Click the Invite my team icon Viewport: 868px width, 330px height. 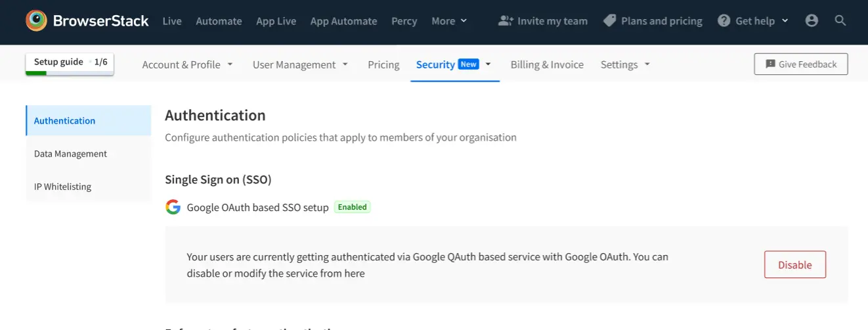(505, 21)
